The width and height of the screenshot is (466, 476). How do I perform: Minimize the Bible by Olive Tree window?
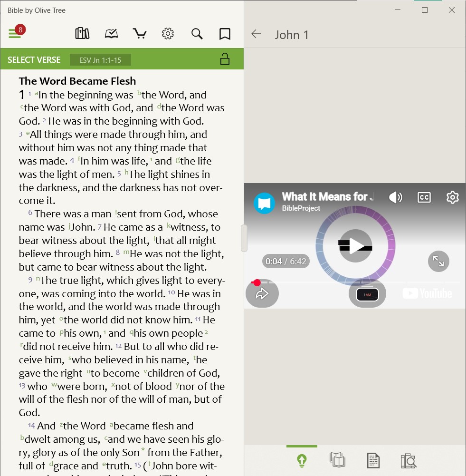[398, 10]
